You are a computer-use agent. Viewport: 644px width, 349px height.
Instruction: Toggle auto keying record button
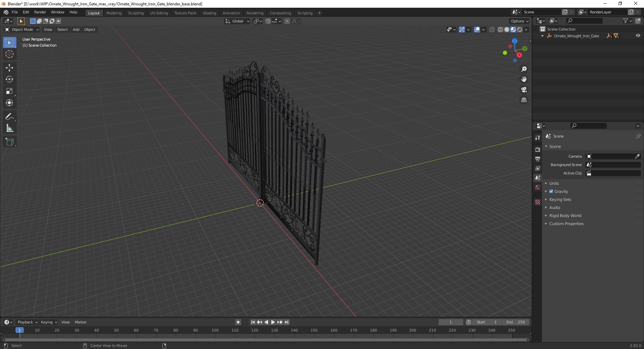tap(238, 322)
